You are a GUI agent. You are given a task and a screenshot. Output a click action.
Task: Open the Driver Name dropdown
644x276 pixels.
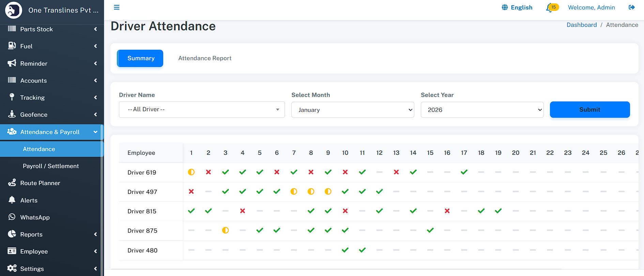(202, 110)
